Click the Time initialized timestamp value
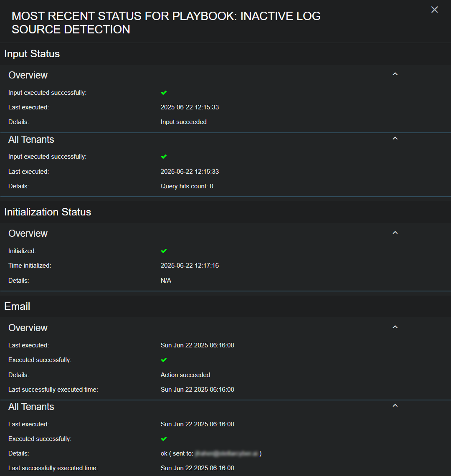451x476 pixels. [190, 266]
